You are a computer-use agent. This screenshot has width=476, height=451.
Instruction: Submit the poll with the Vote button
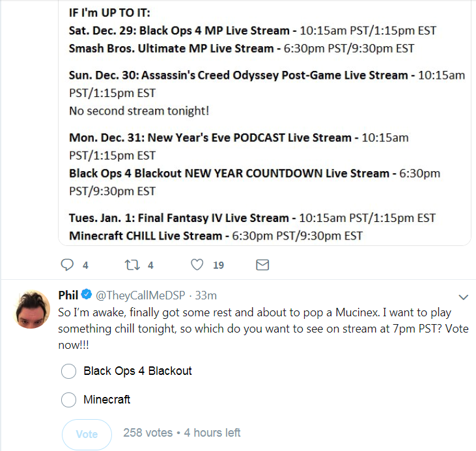pyautogui.click(x=87, y=434)
